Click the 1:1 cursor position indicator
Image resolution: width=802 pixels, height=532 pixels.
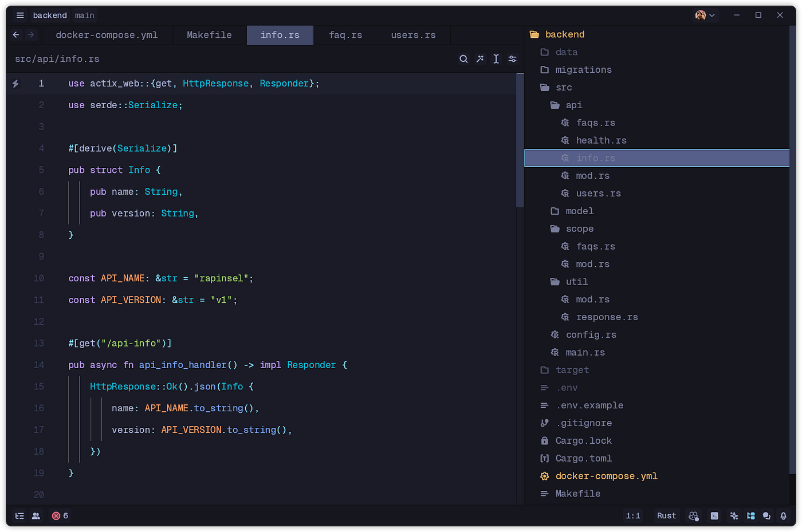[633, 516]
